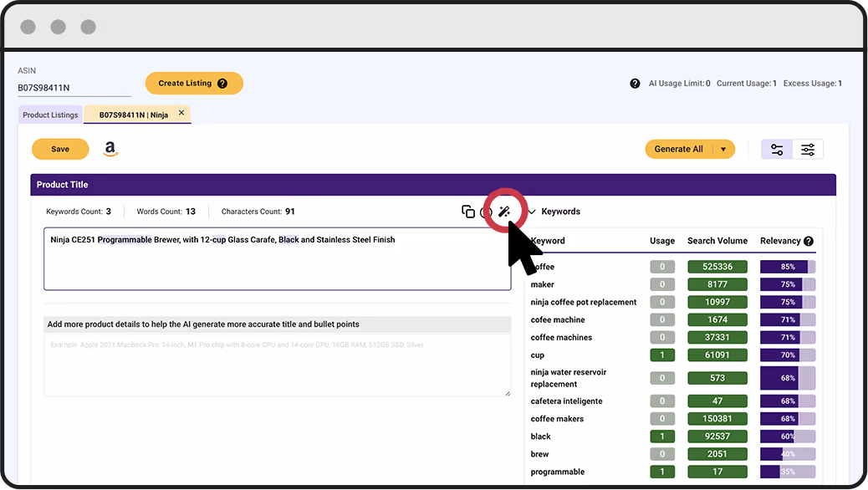Click the usage count for cup

click(662, 355)
